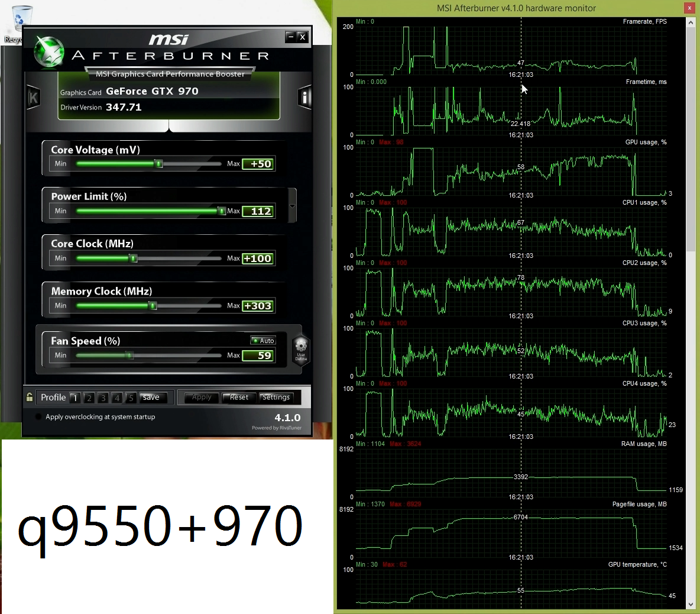Click the "CPU1 usage, %" graph label
The image size is (700, 614).
(x=644, y=202)
